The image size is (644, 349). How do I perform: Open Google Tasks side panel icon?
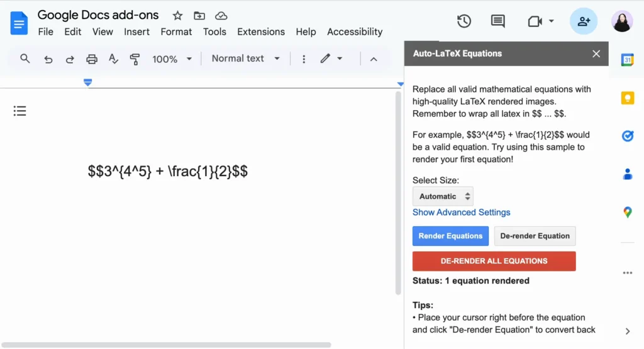[628, 136]
